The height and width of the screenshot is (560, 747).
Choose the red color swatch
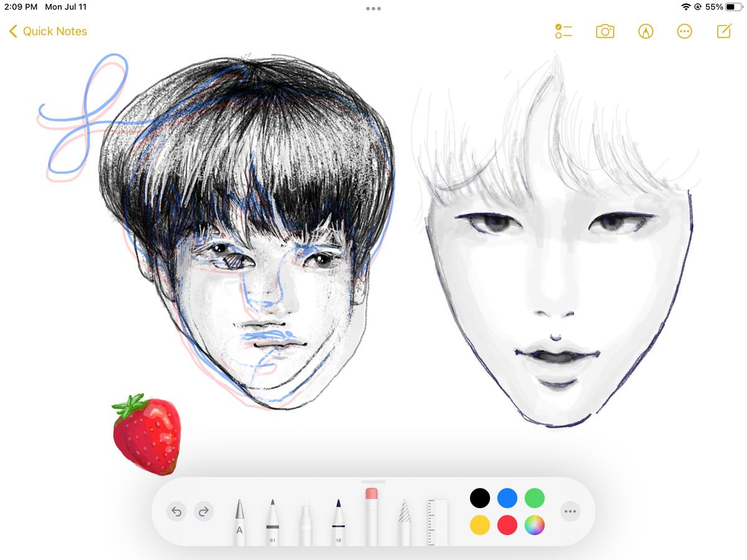point(507,525)
